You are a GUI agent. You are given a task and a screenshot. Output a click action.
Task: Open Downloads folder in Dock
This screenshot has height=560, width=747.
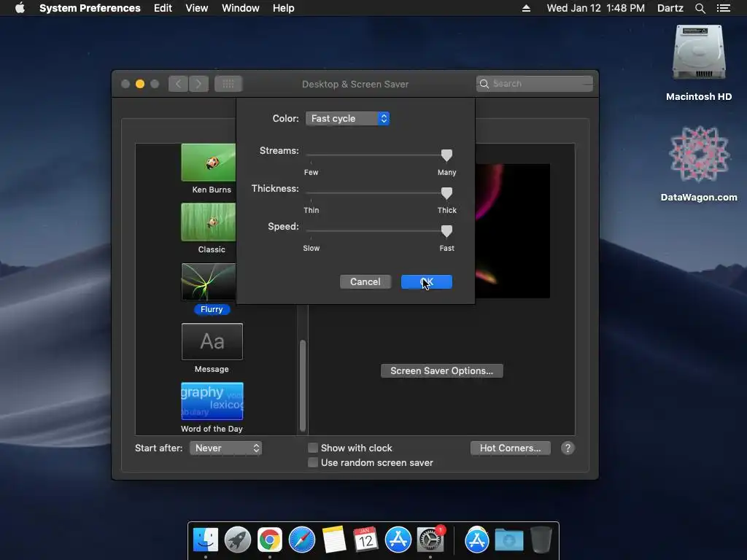point(508,540)
